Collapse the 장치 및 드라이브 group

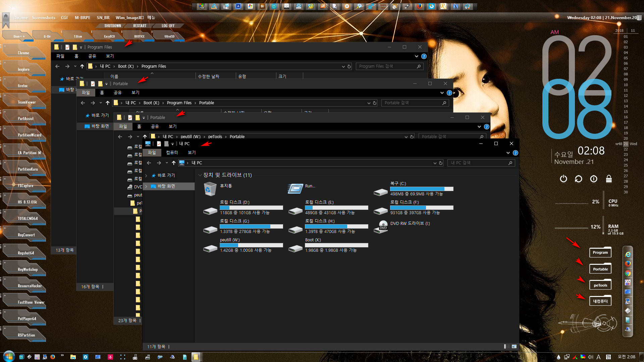click(x=200, y=175)
